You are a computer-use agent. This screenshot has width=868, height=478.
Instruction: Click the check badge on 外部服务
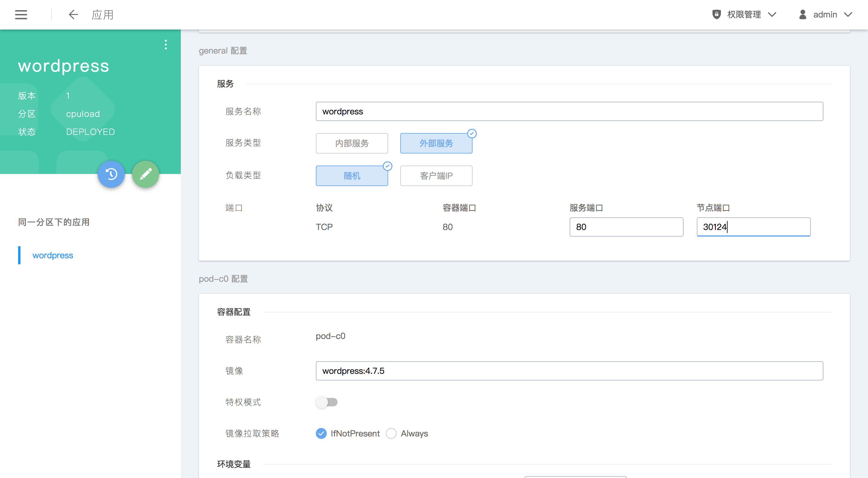point(472,134)
